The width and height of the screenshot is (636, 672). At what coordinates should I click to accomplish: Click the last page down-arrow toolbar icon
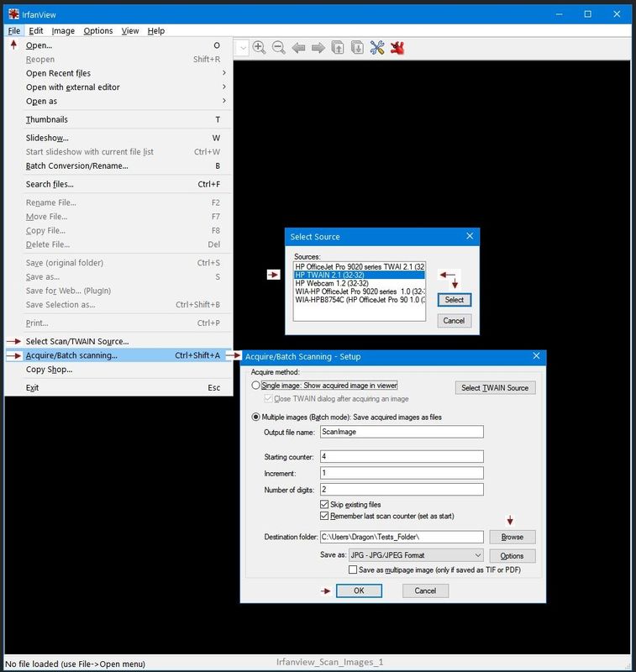click(x=357, y=48)
